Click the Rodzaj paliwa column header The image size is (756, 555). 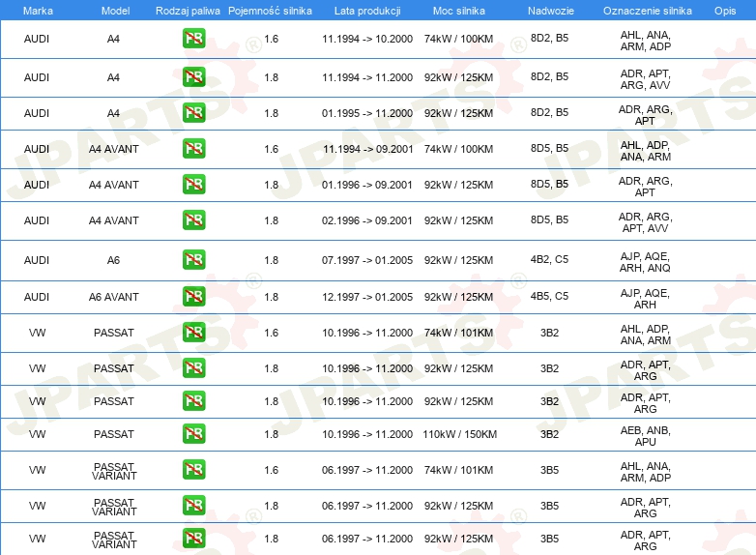pyautogui.click(x=188, y=11)
